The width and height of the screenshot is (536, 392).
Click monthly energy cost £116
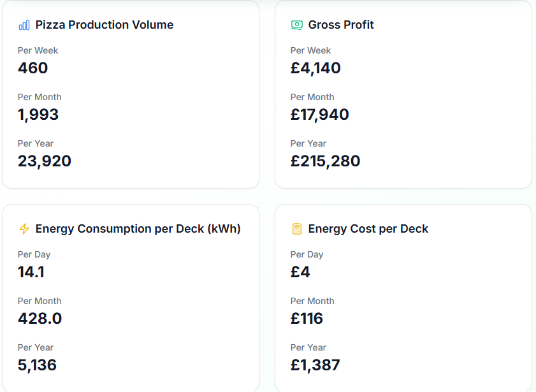click(x=307, y=319)
